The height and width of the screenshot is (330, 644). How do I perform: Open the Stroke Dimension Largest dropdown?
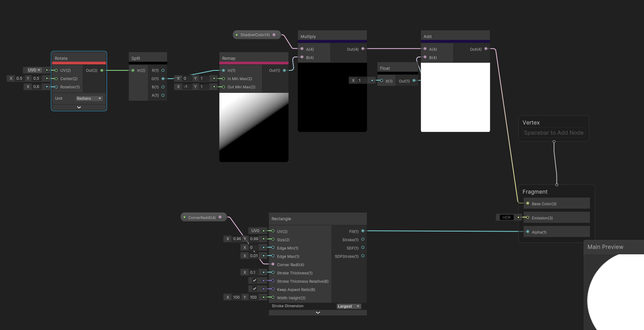(349, 306)
